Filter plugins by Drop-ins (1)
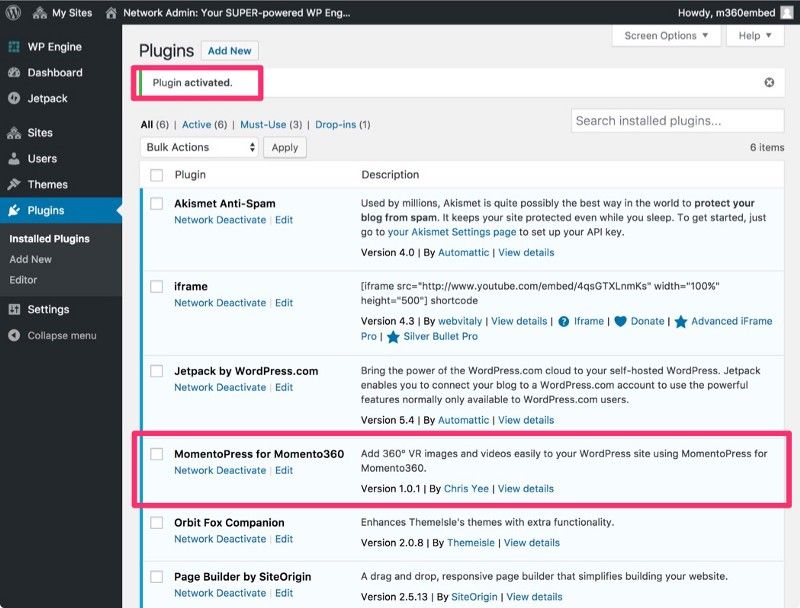 [342, 124]
